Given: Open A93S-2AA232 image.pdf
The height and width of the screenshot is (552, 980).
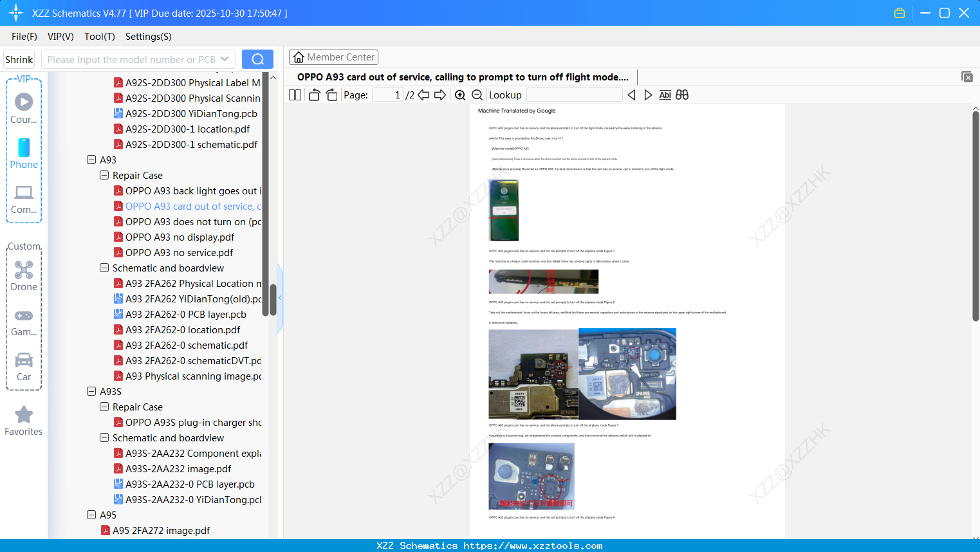Looking at the screenshot, I should [x=172, y=468].
